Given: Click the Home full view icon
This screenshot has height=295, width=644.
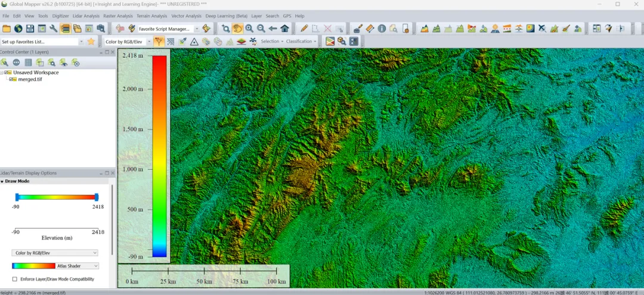Looking at the screenshot, I should [x=284, y=29].
